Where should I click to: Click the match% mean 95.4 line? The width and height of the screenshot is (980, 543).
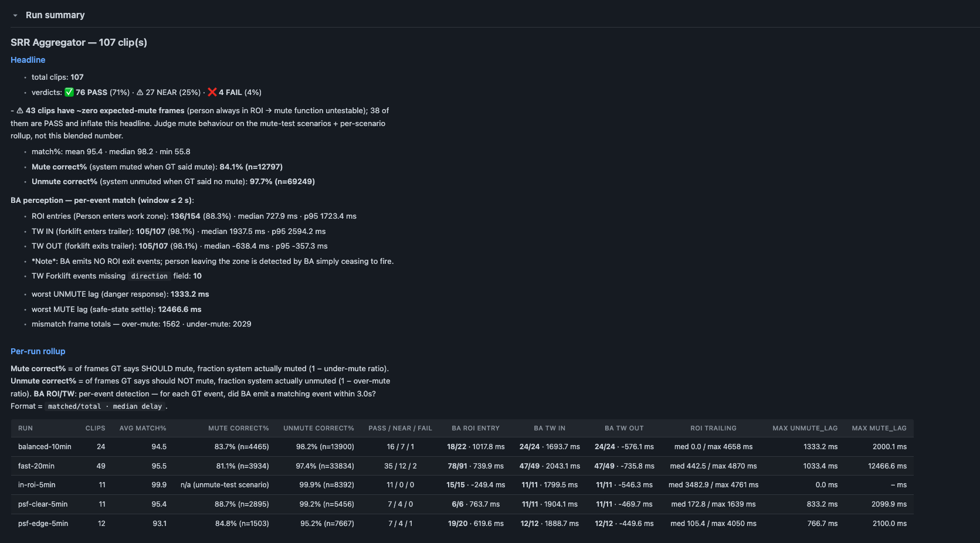coord(111,152)
